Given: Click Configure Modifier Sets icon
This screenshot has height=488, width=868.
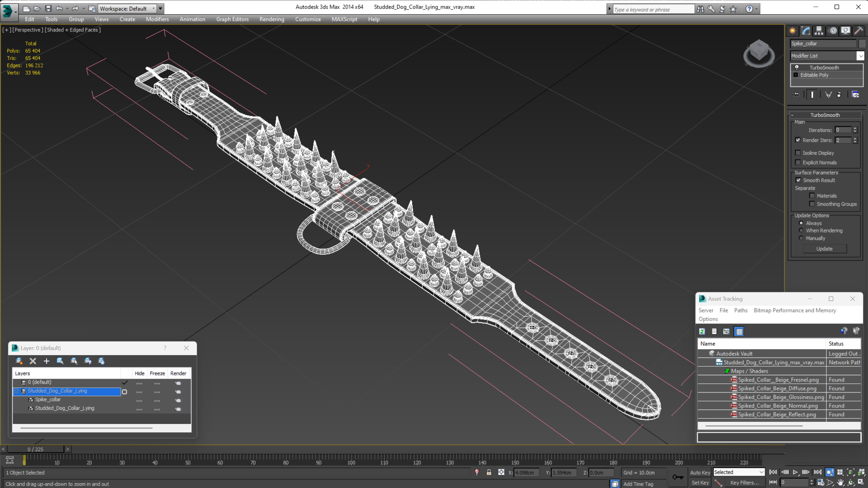Looking at the screenshot, I should pyautogui.click(x=856, y=94).
